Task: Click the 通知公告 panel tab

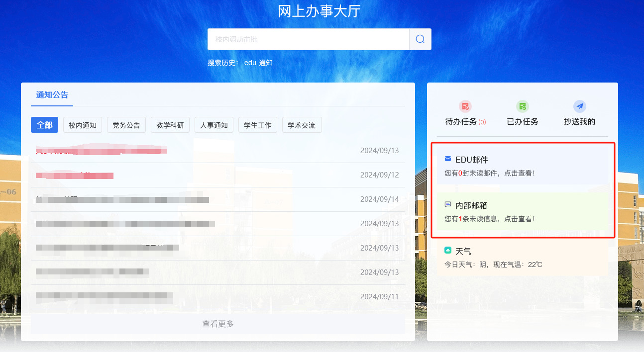Action: tap(52, 95)
